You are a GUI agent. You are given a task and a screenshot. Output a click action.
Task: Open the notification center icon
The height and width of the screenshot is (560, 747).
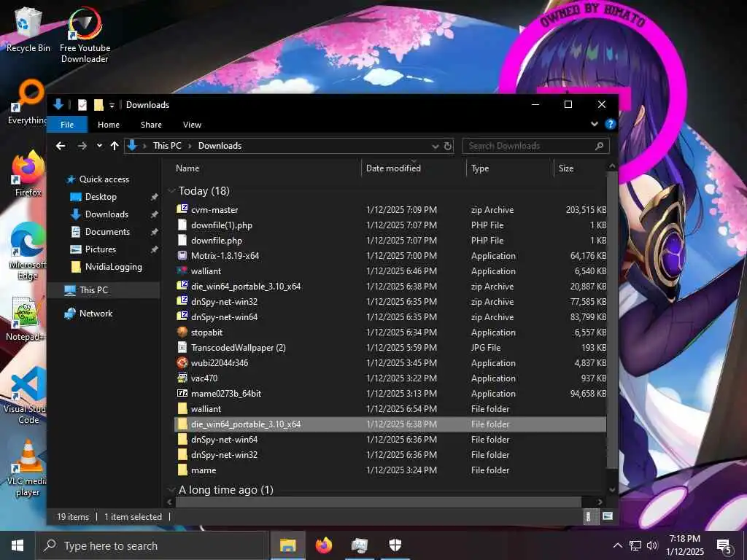pyautogui.click(x=724, y=546)
